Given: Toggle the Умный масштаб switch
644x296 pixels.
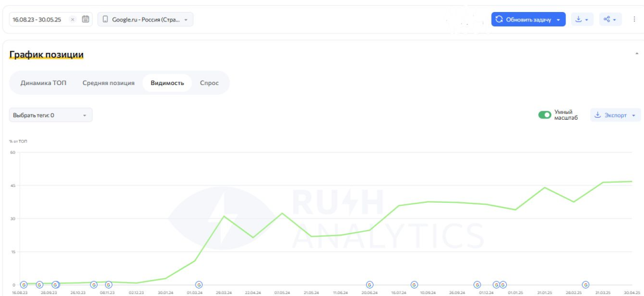Looking at the screenshot, I should click(545, 115).
